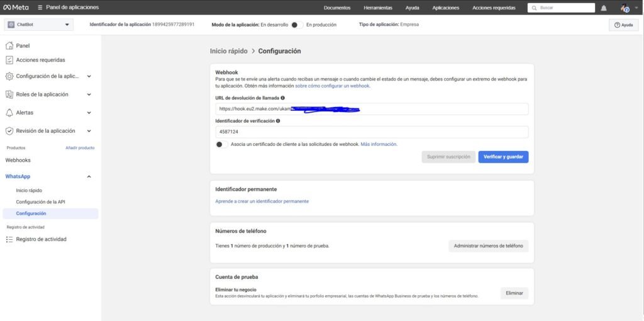
Task: Click the Verificar y guardar button
Action: 503,157
